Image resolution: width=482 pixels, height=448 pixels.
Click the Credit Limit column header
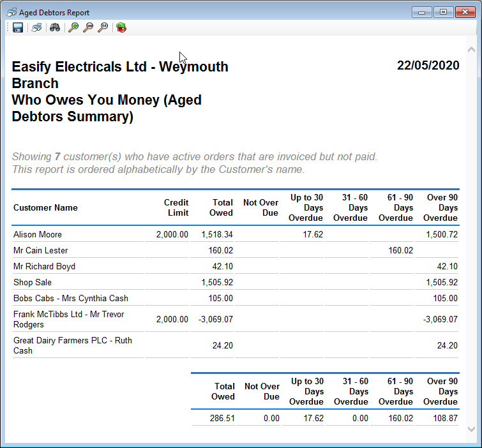click(176, 207)
